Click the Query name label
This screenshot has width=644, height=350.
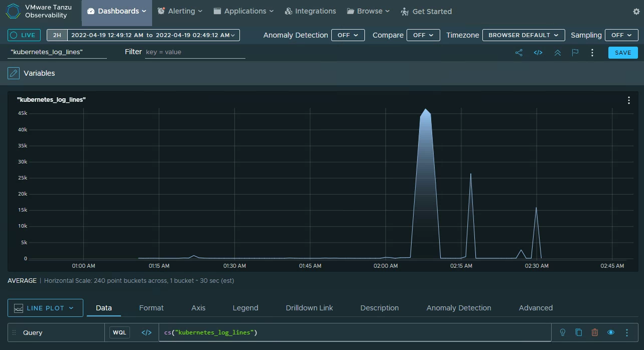coord(33,332)
